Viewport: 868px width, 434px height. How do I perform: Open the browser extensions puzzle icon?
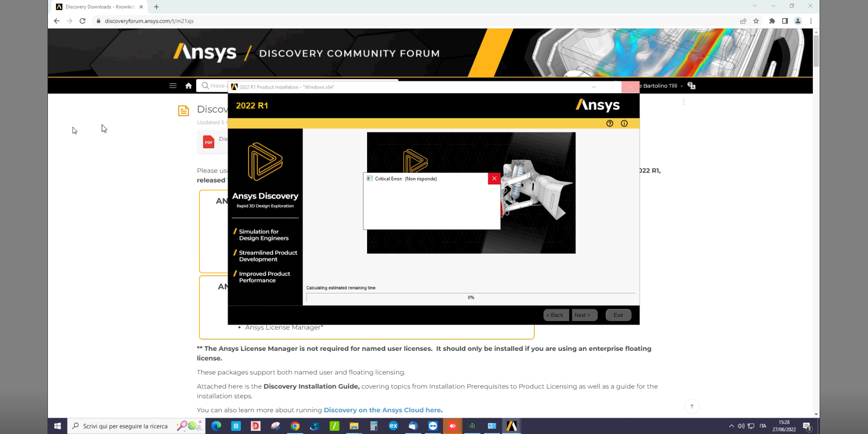772,21
